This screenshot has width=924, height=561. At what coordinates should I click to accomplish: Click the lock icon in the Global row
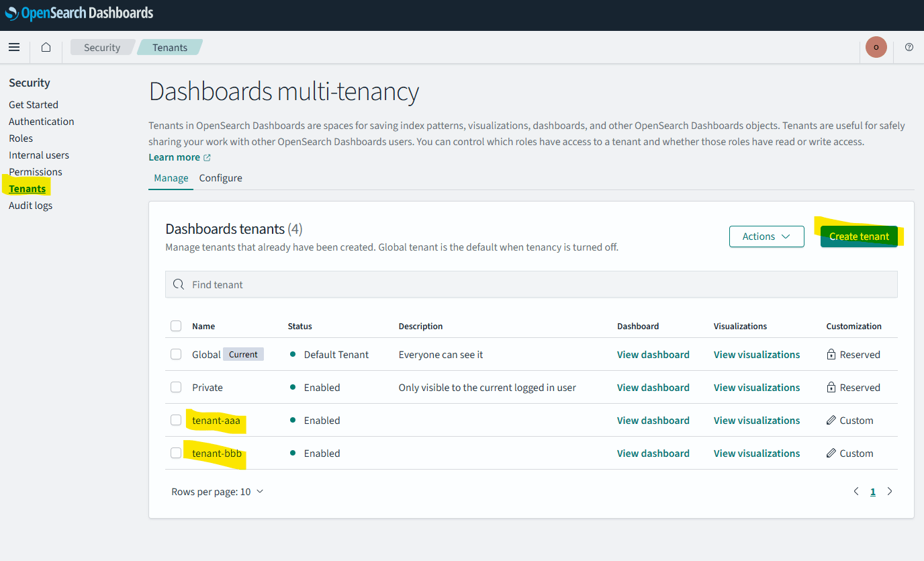831,355
